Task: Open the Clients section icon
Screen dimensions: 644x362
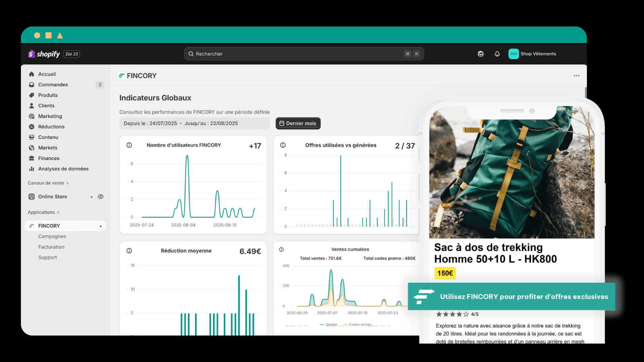Action: (x=31, y=105)
